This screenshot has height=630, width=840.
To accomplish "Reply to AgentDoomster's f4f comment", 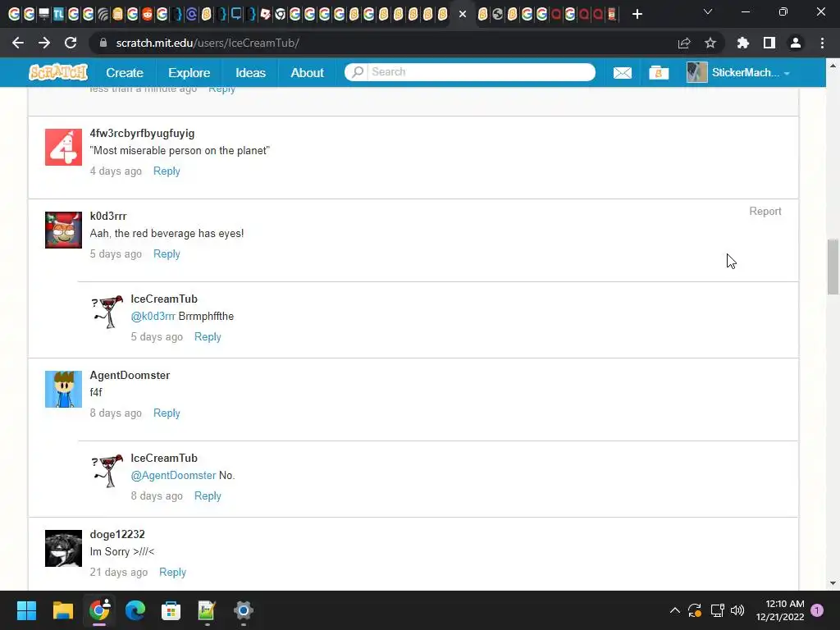I will (167, 413).
